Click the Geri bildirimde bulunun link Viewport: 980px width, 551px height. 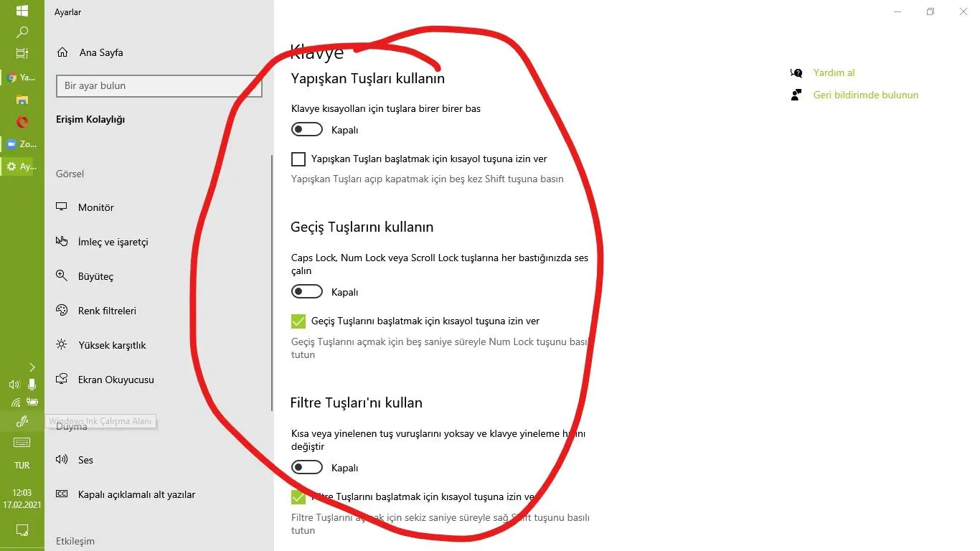click(x=865, y=95)
